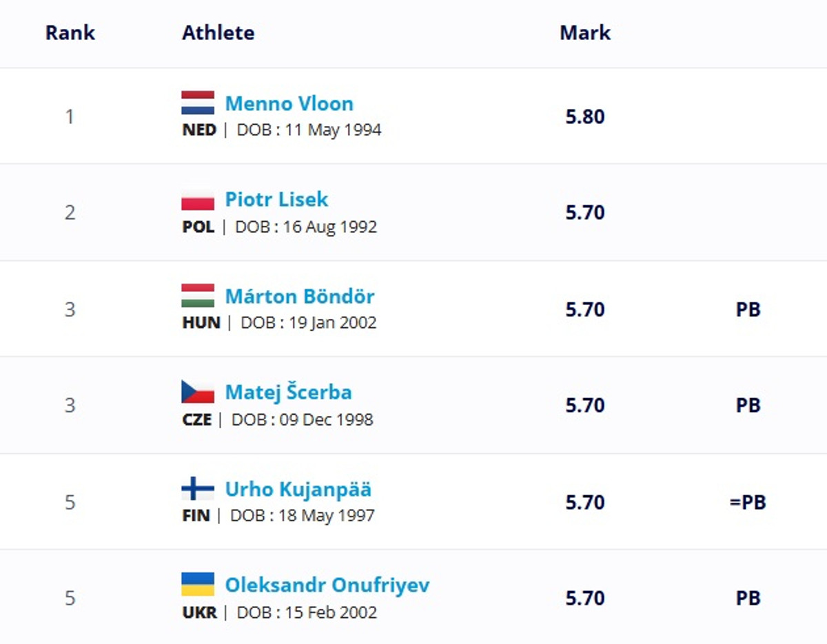Viewport: 827px width, 644px height.
Task: Click the Finland flag icon
Action: [x=198, y=489]
